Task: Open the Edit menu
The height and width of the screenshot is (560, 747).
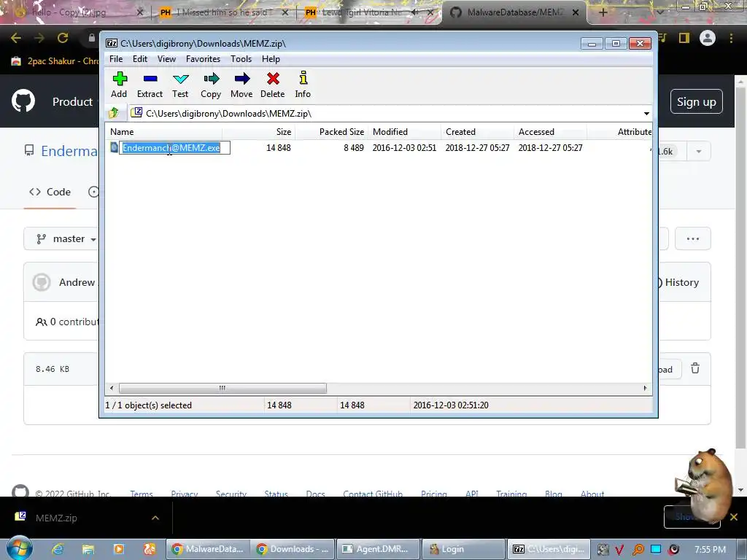Action: coord(139,59)
